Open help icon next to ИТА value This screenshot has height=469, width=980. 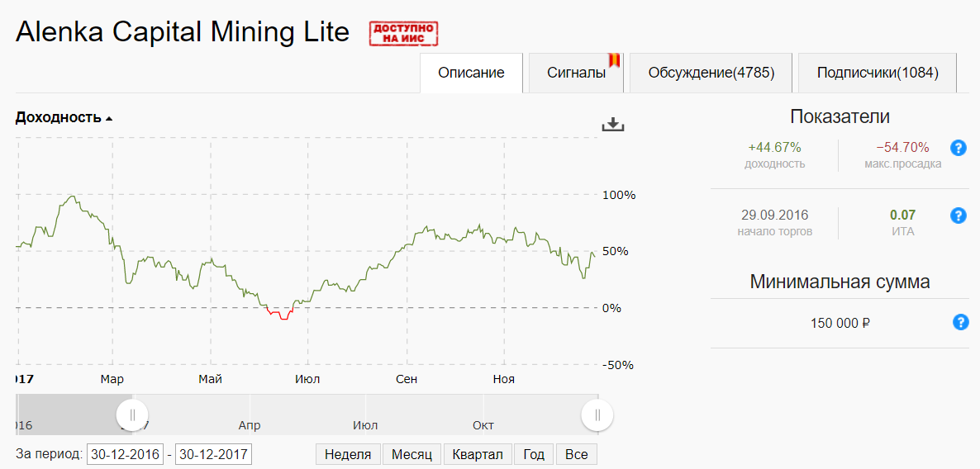[x=959, y=216]
